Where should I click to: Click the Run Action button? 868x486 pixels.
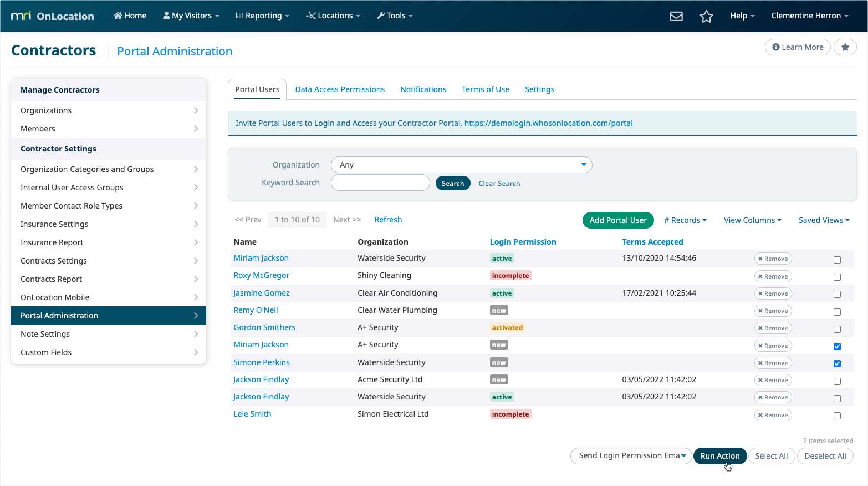pos(719,456)
